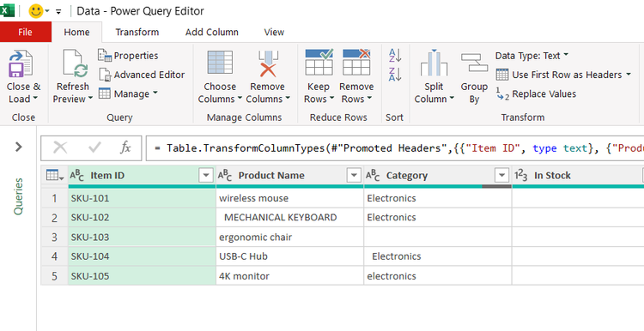Image resolution: width=644 pixels, height=331 pixels.
Task: Click Replace Values
Action: click(x=536, y=94)
